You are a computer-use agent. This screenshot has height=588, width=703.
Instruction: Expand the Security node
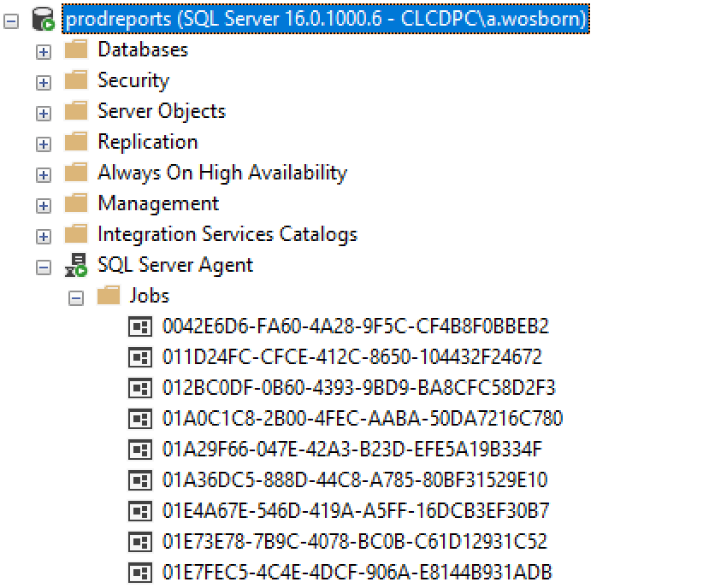point(44,82)
